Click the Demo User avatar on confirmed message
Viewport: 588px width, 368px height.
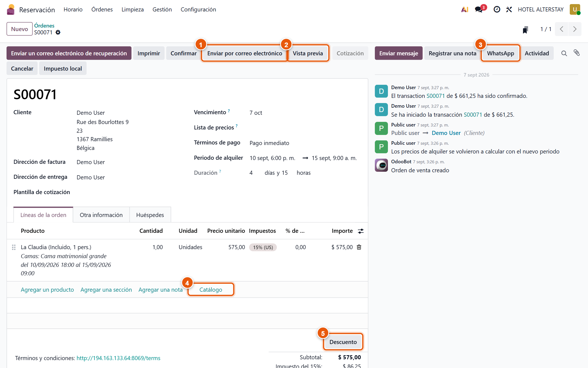tap(381, 91)
